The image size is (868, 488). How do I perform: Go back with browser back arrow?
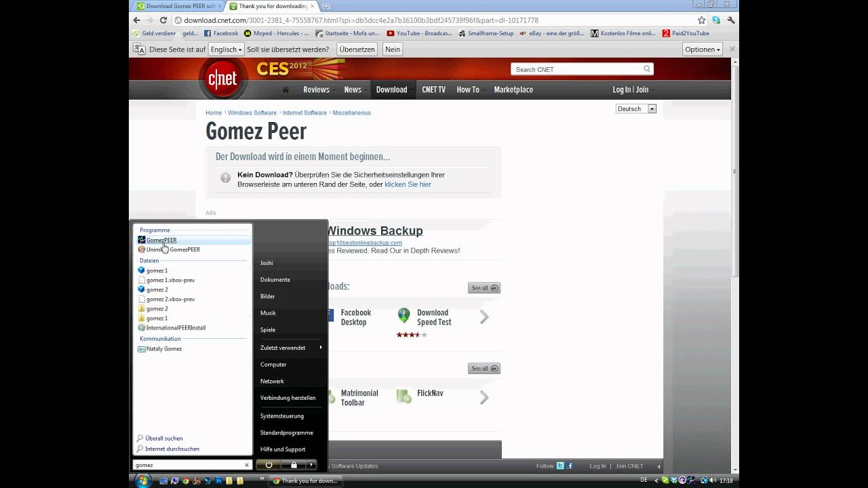(136, 20)
